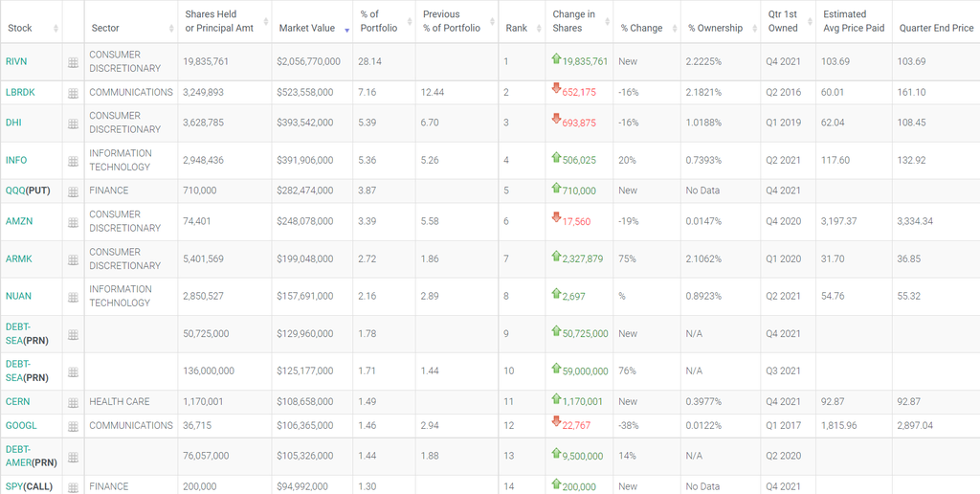
Task: Click the GOOGL ticker link
Action: [x=21, y=425]
